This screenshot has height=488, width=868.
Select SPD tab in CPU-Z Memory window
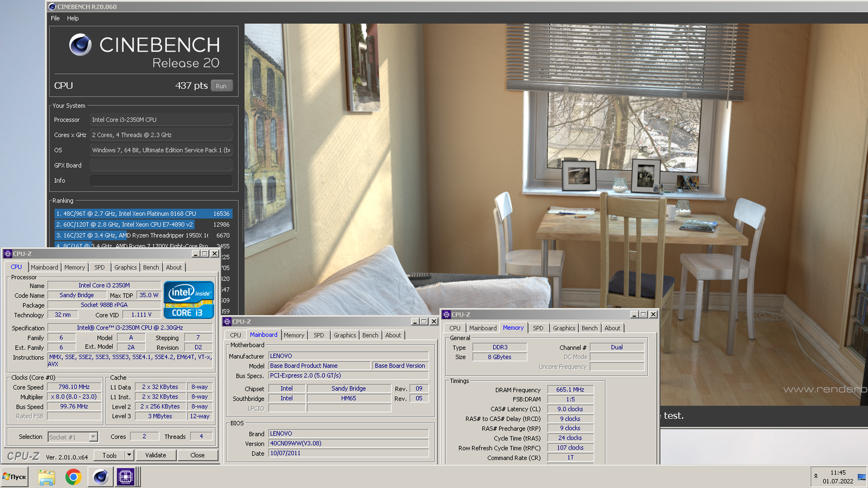[538, 328]
